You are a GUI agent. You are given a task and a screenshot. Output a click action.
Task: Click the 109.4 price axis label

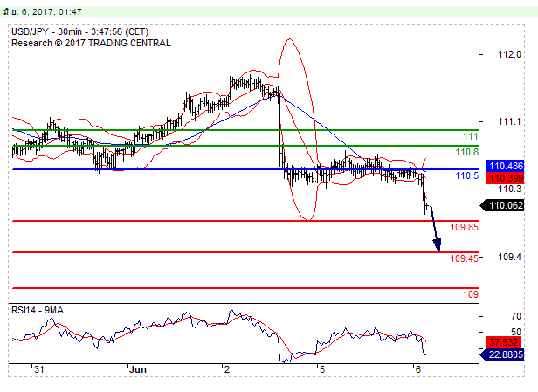509,257
